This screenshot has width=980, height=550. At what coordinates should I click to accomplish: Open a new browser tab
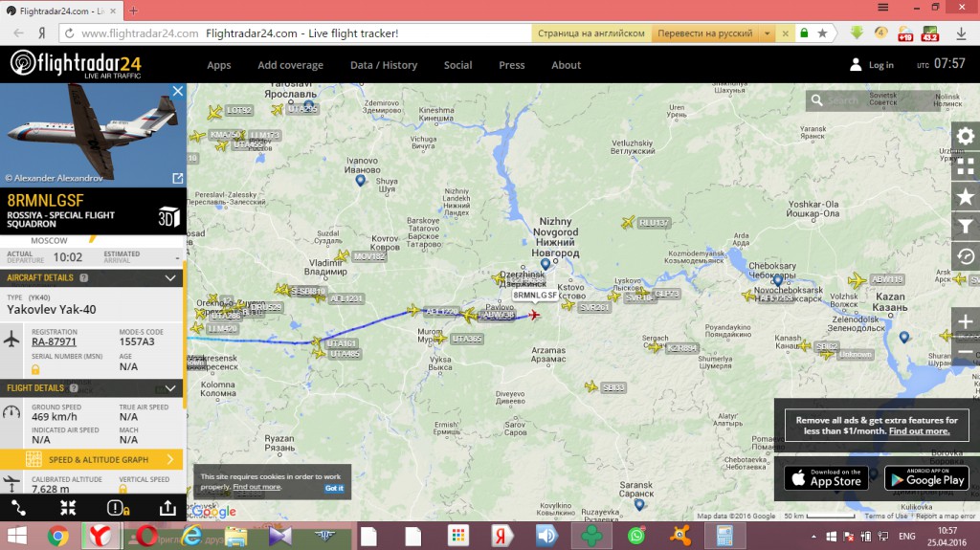coord(133,11)
